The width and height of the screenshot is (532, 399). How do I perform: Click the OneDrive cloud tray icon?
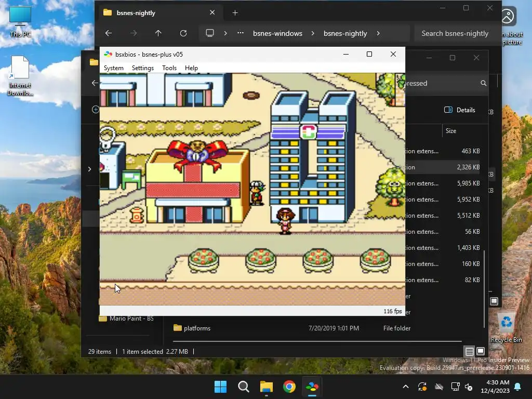click(439, 387)
